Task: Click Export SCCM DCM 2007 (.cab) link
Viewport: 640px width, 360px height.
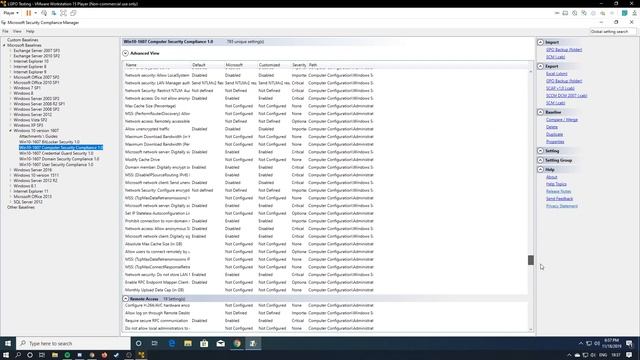Action: 567,96
